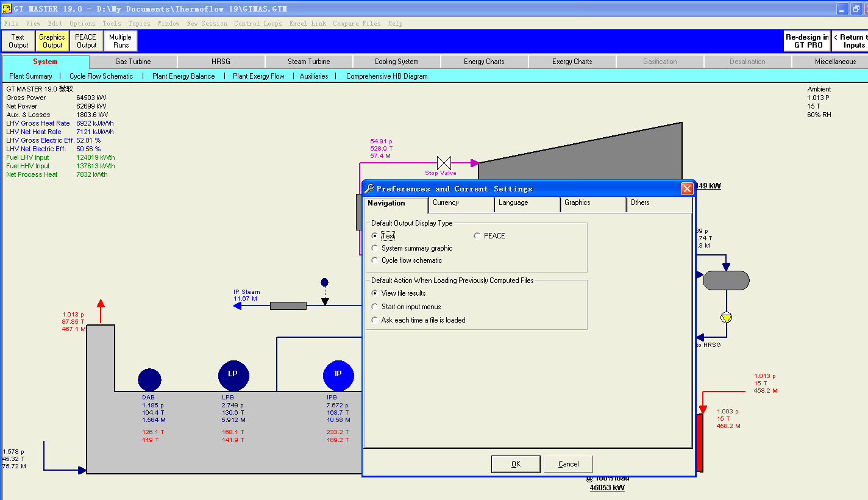Viewport: 868px width, 500px height.
Task: Open the File menu
Action: coord(11,23)
